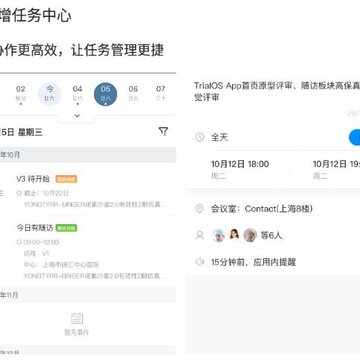
Task: Click the 访视: V1 text
Action: [x=36, y=254]
